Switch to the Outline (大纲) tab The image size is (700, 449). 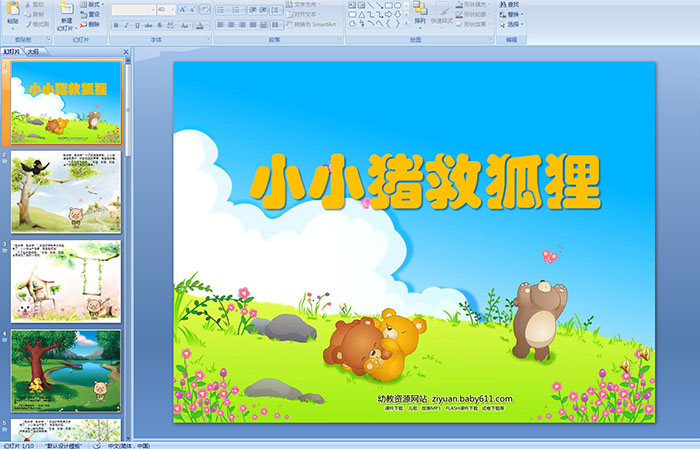point(33,49)
